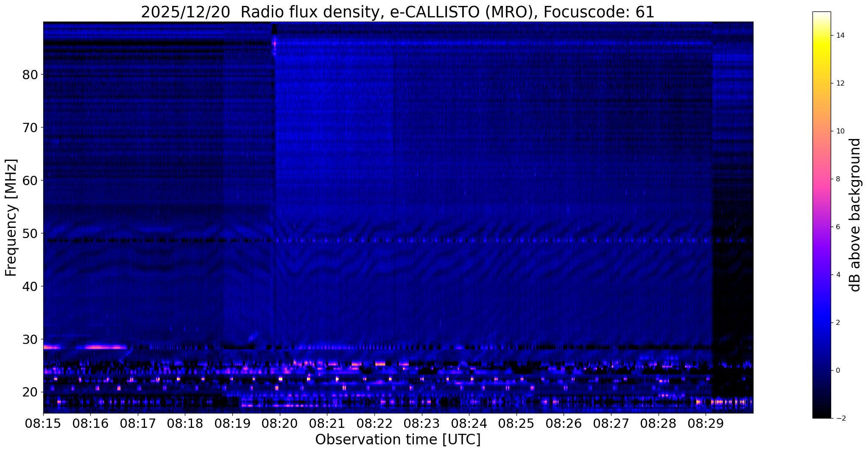The height and width of the screenshot is (452, 868).
Task: Click the 08:20 time tick label
Action: [x=280, y=424]
